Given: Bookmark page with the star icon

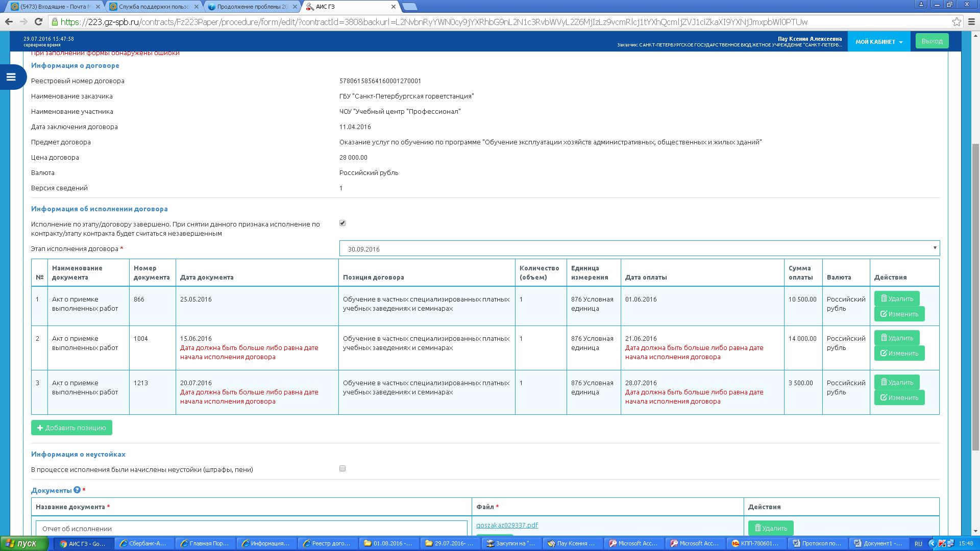Looking at the screenshot, I should point(957,22).
